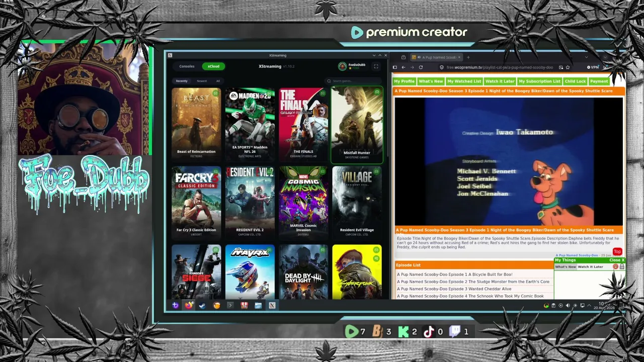The image size is (644, 362).
Task: Click the VPN button in browser
Action: (594, 67)
